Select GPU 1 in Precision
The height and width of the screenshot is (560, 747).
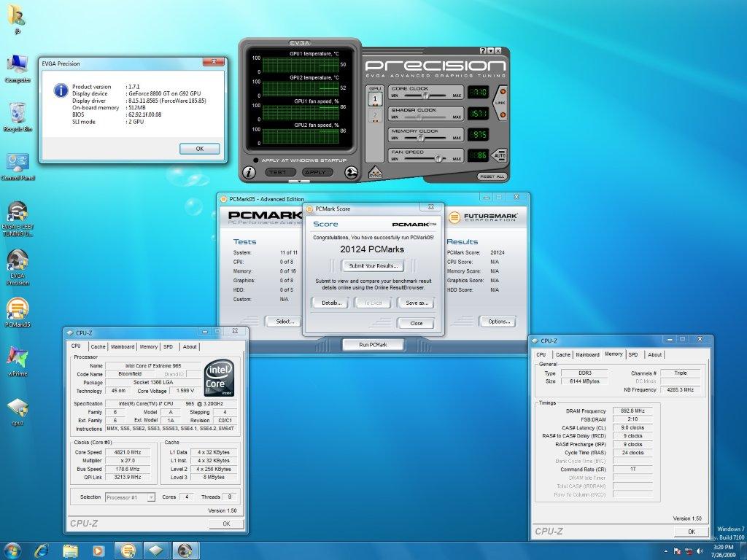click(375, 99)
